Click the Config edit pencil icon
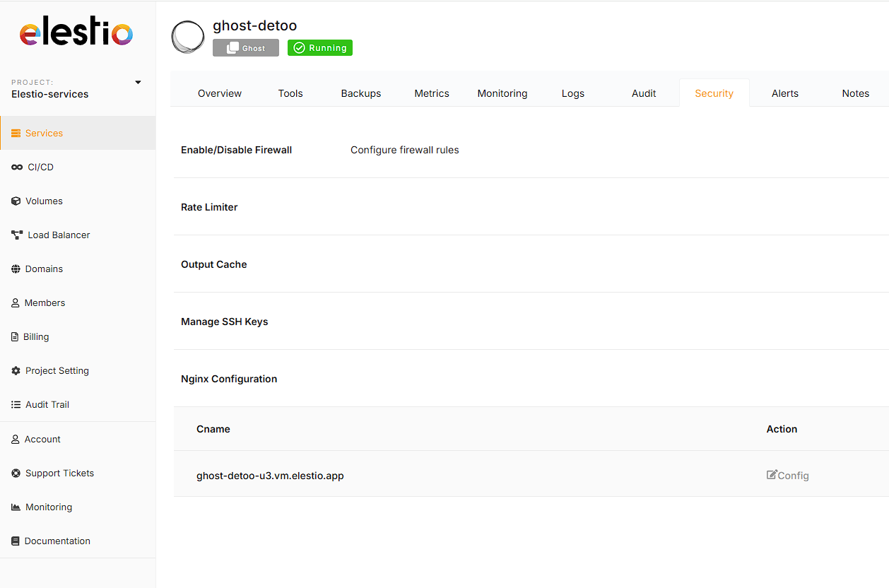Image resolution: width=889 pixels, height=588 pixels. click(772, 475)
